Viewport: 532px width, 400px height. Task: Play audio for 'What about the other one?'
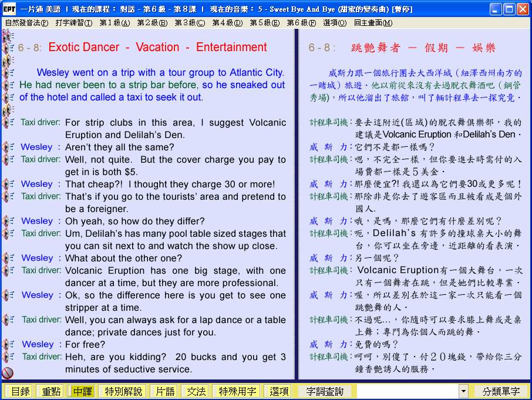(x=8, y=258)
